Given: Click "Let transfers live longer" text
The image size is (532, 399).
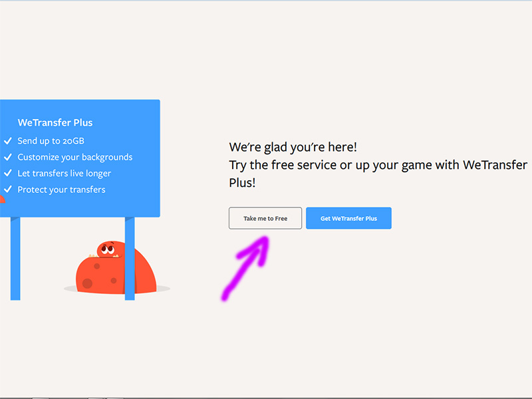Looking at the screenshot, I should coord(64,174).
